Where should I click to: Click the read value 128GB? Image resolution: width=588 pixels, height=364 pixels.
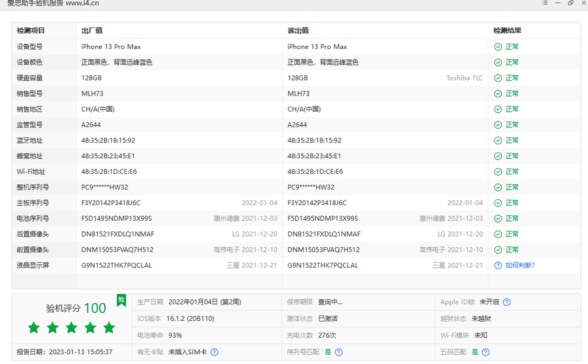tap(298, 78)
